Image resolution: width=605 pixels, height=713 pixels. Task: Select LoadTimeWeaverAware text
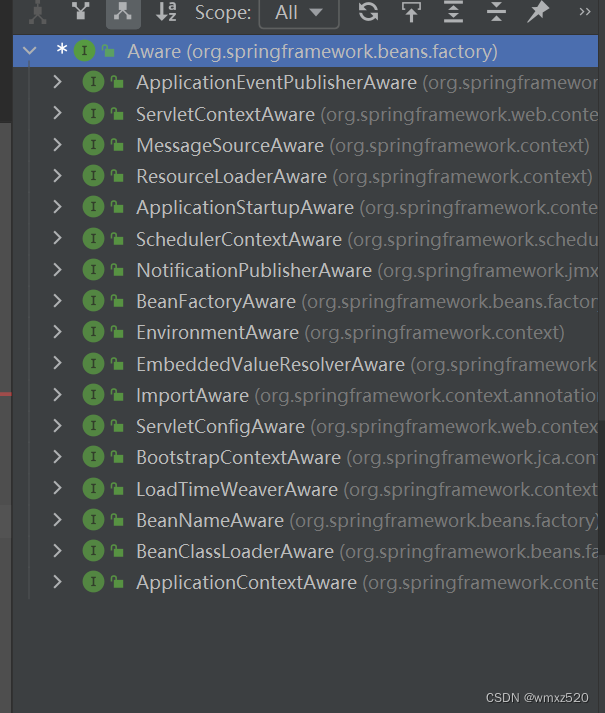coord(237,489)
